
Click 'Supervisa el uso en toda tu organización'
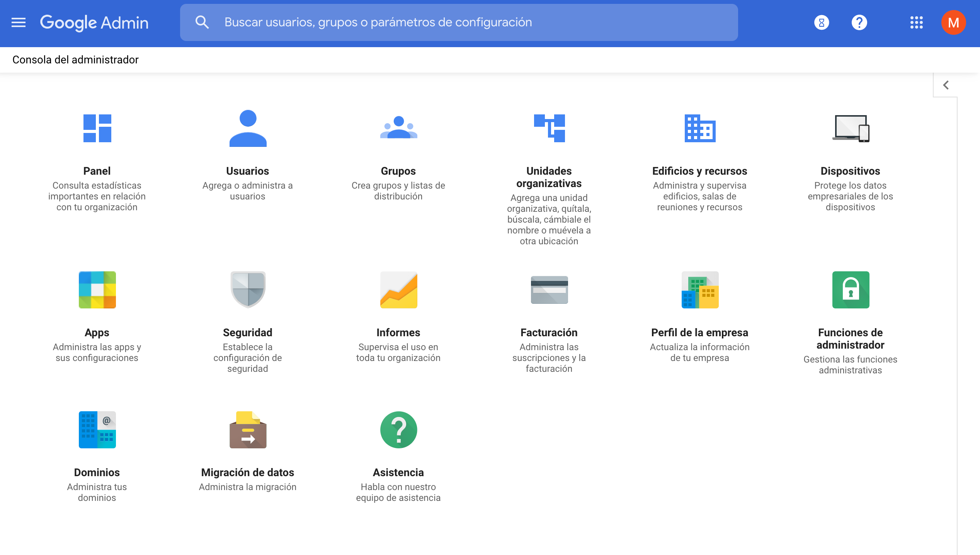tap(398, 352)
